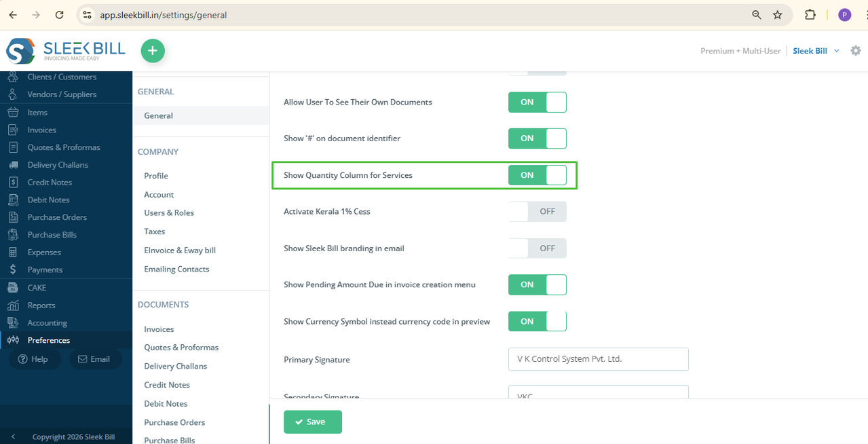Go back in browser history

pyautogui.click(x=13, y=14)
